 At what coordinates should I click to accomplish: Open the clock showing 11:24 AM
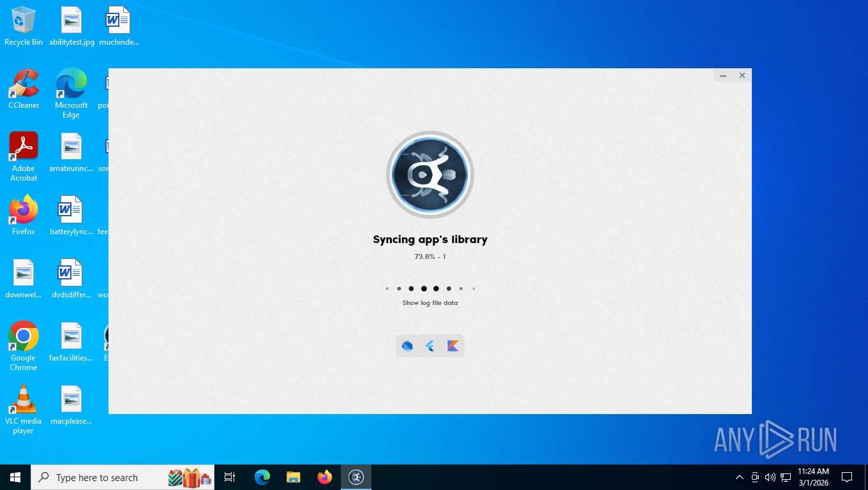813,477
